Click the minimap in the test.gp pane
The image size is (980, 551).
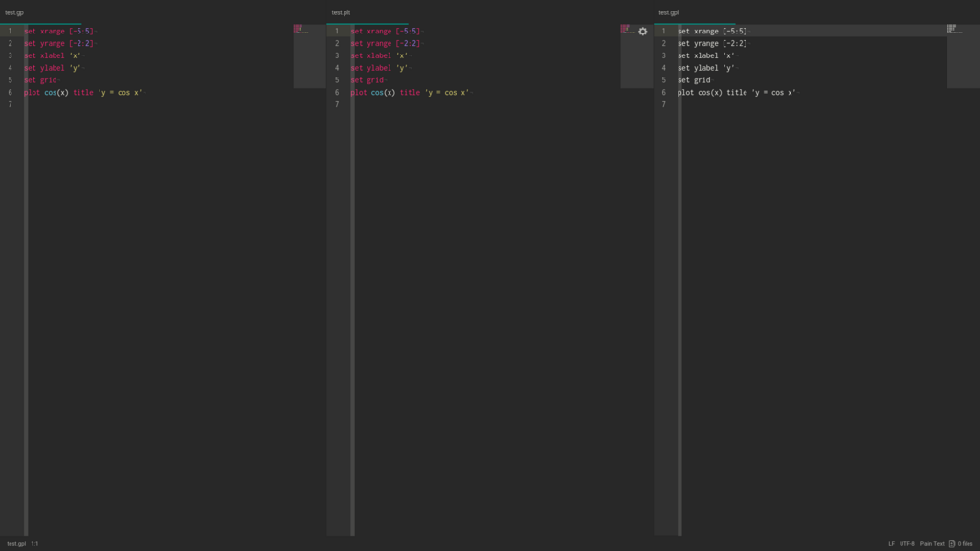pos(309,56)
